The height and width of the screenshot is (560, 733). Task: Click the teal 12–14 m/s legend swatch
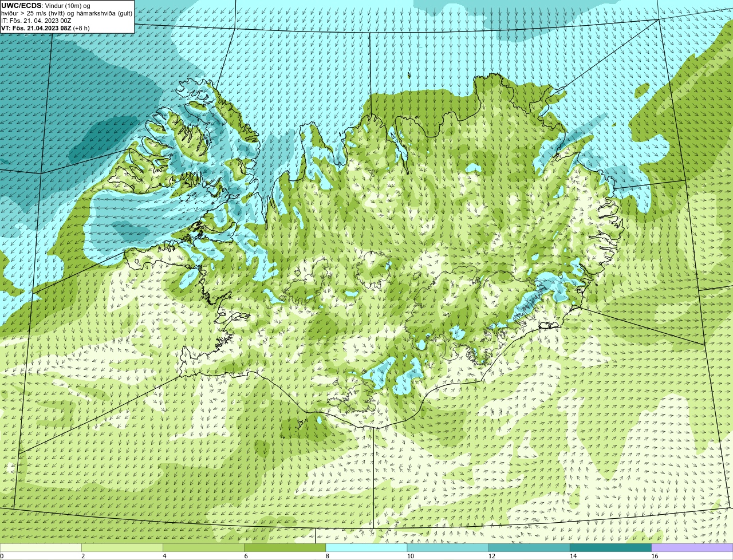coord(529,548)
